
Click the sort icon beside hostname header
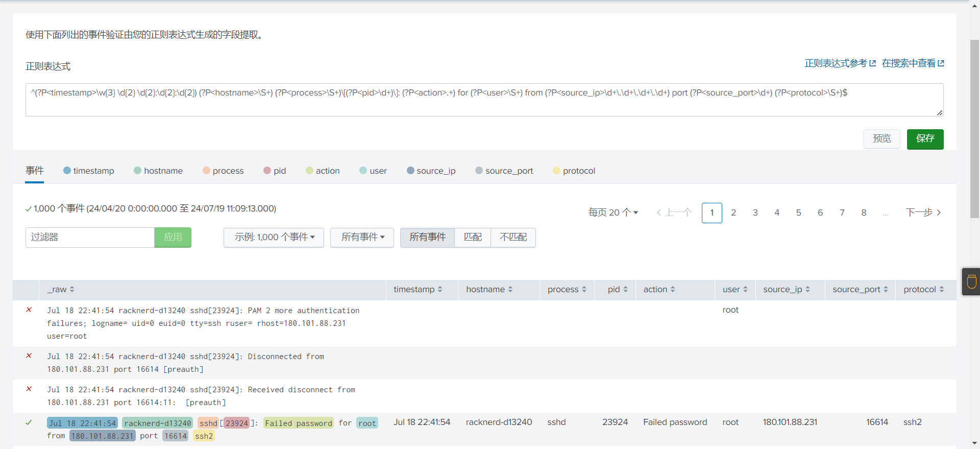click(510, 289)
